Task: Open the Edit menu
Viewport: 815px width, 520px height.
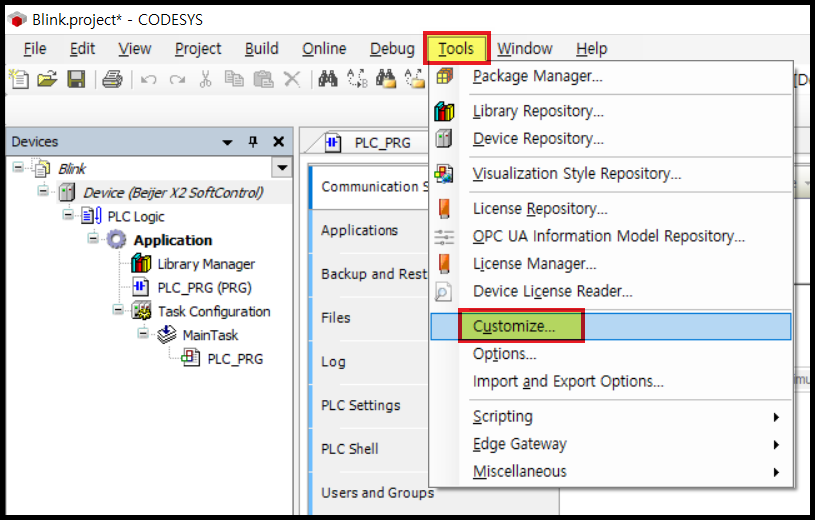Action: click(x=82, y=49)
